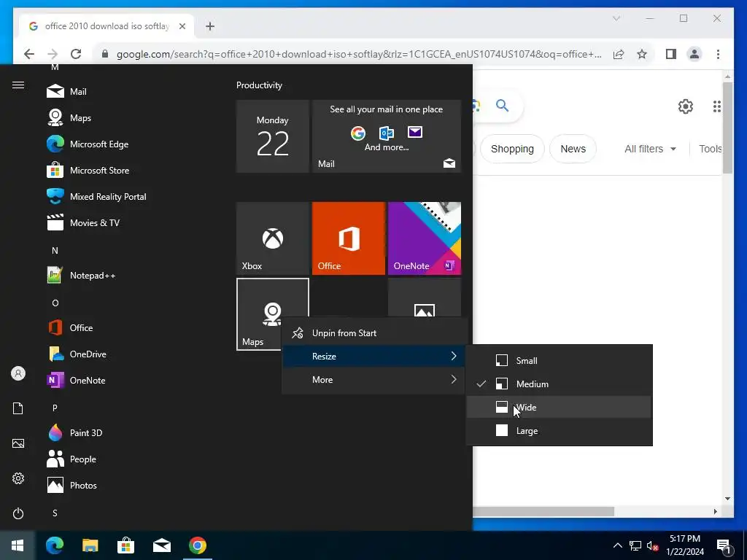Viewport: 747px width, 560px height.
Task: Show hidden system tray icons
Action: click(617, 545)
